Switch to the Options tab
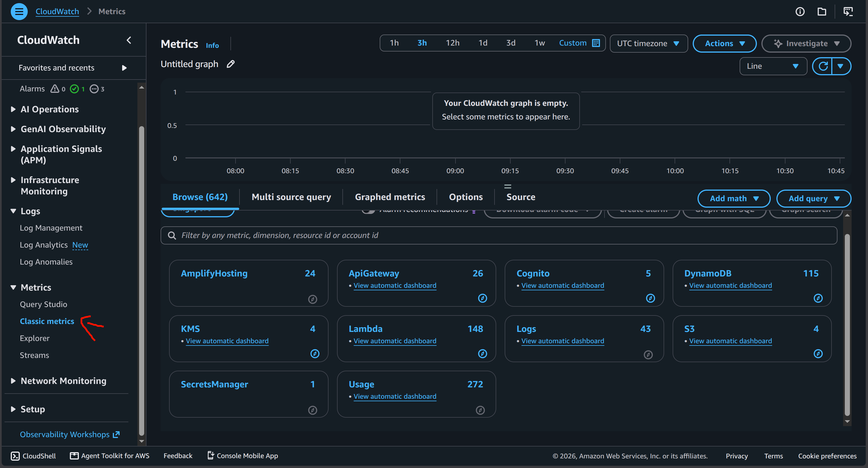 tap(466, 197)
